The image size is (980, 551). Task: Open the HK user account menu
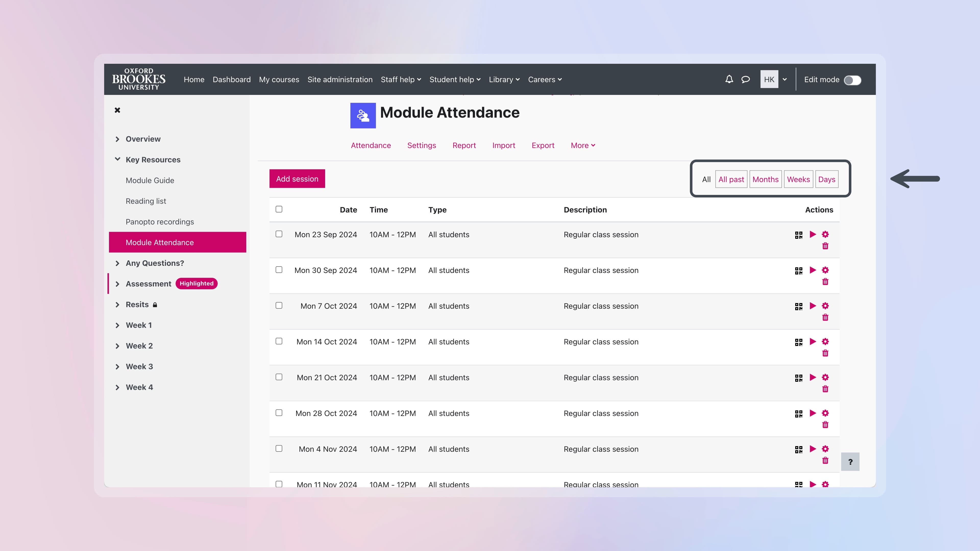click(769, 80)
